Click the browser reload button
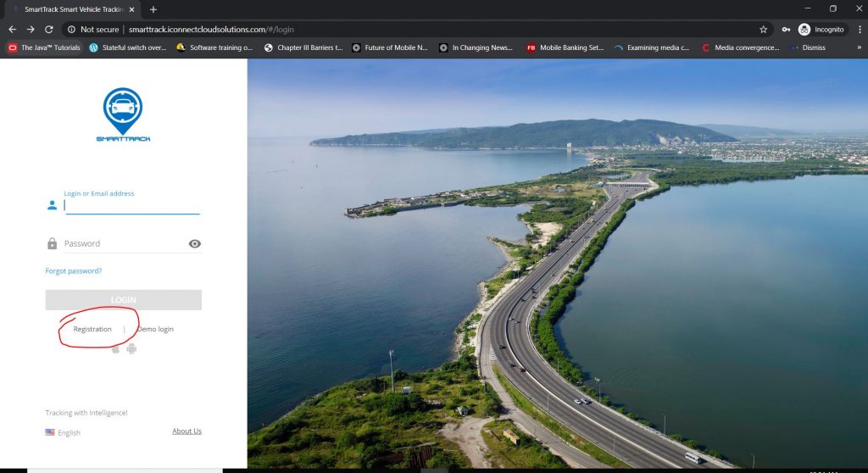 [x=50, y=29]
